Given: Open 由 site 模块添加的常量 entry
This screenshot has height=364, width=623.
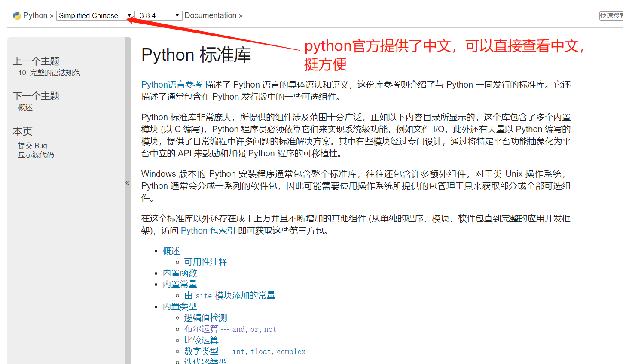Looking at the screenshot, I should click(230, 295).
